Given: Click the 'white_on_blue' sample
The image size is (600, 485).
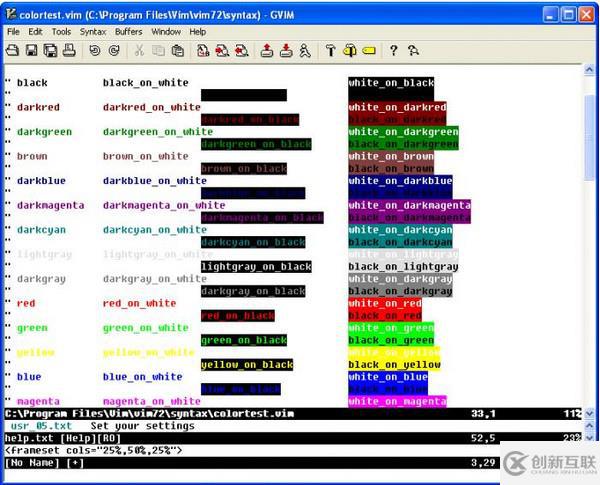Looking at the screenshot, I should pos(388,377).
